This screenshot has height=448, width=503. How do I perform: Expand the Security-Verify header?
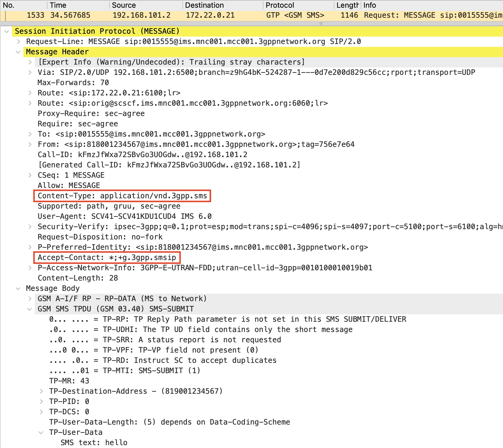30,227
